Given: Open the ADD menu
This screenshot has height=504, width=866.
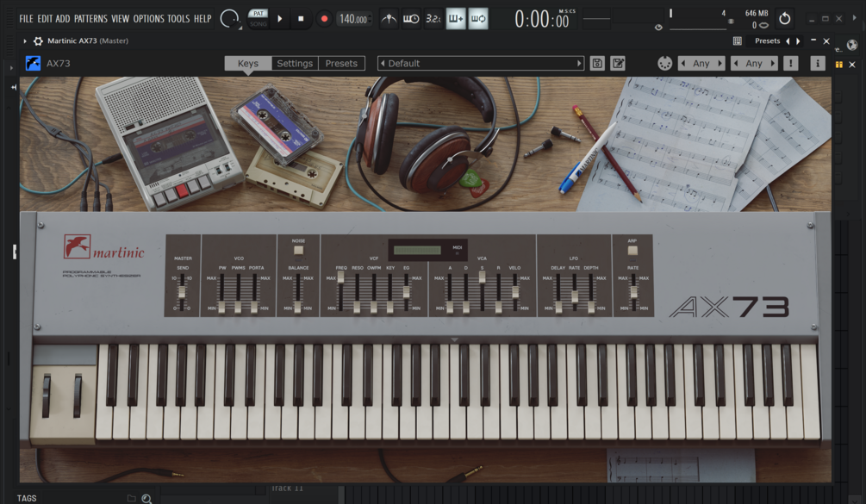Looking at the screenshot, I should 62,19.
